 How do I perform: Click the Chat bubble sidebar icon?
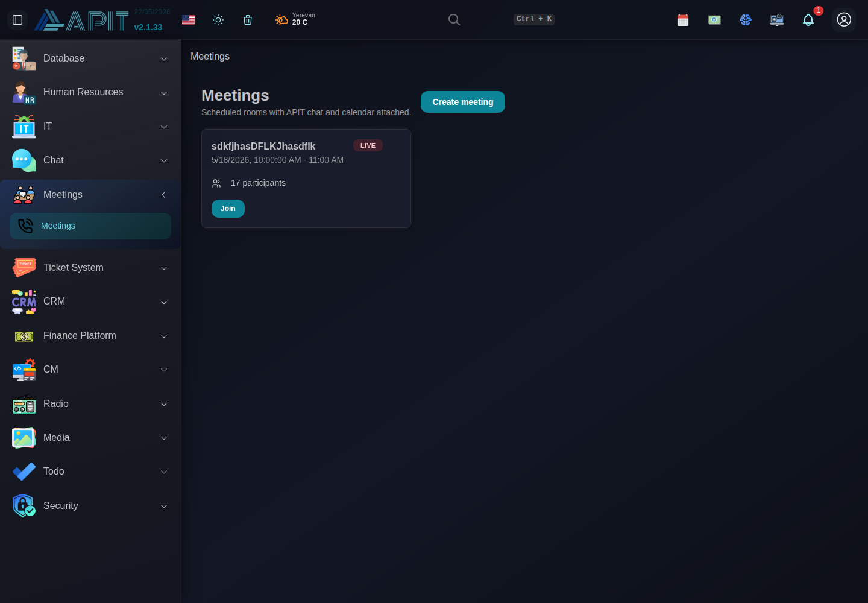pyautogui.click(x=24, y=160)
